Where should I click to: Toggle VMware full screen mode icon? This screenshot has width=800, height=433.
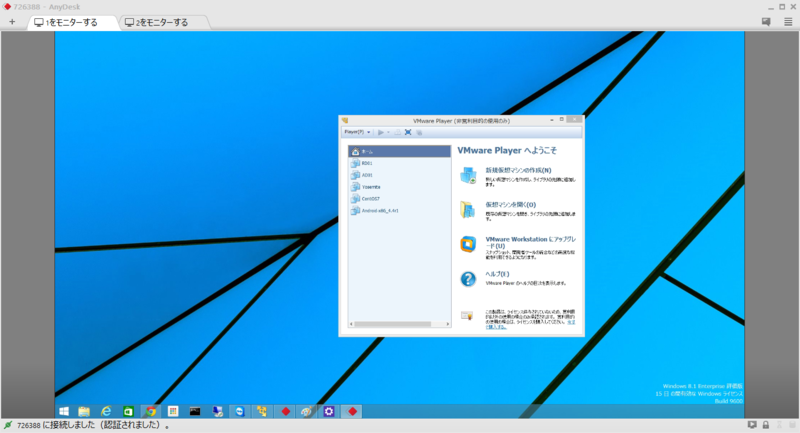tap(408, 132)
